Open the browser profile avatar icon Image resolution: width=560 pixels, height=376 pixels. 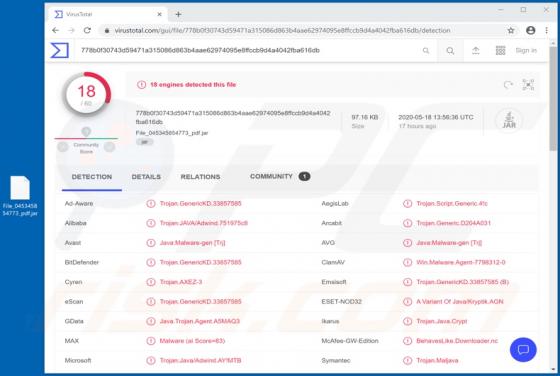click(x=530, y=31)
